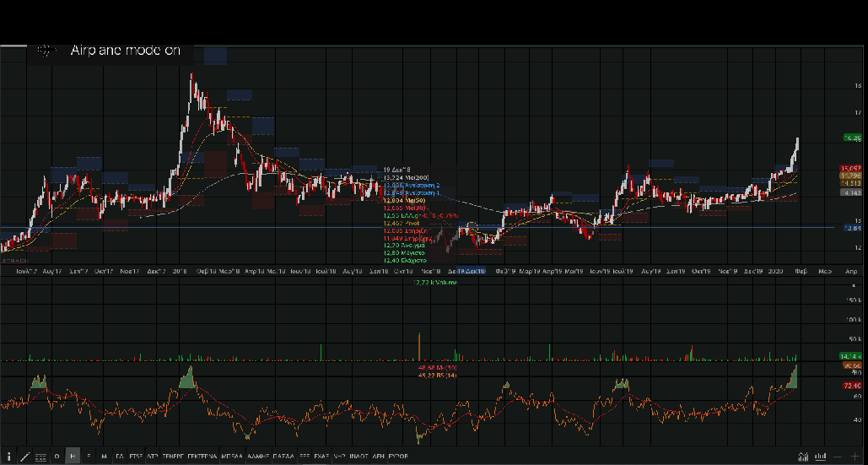Open the ΓΕΚΤΕΡΝΑ symbol tab
Image resolution: width=868 pixels, height=465 pixels.
pyautogui.click(x=202, y=456)
